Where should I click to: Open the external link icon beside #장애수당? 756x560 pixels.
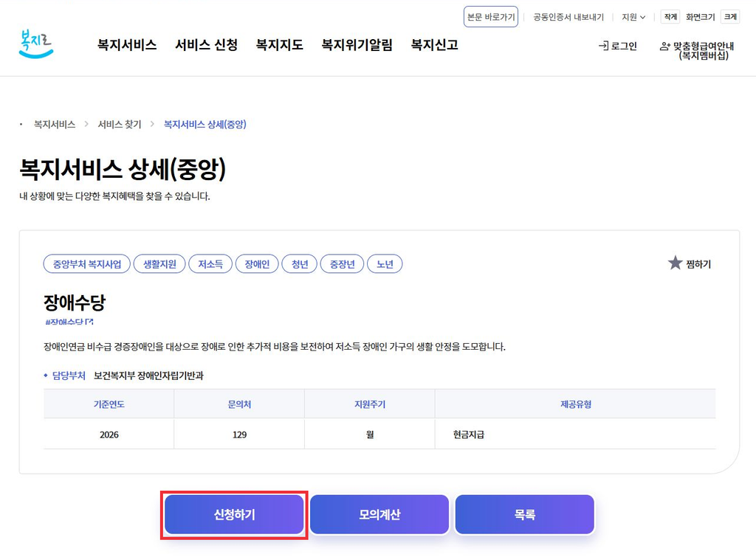click(89, 322)
